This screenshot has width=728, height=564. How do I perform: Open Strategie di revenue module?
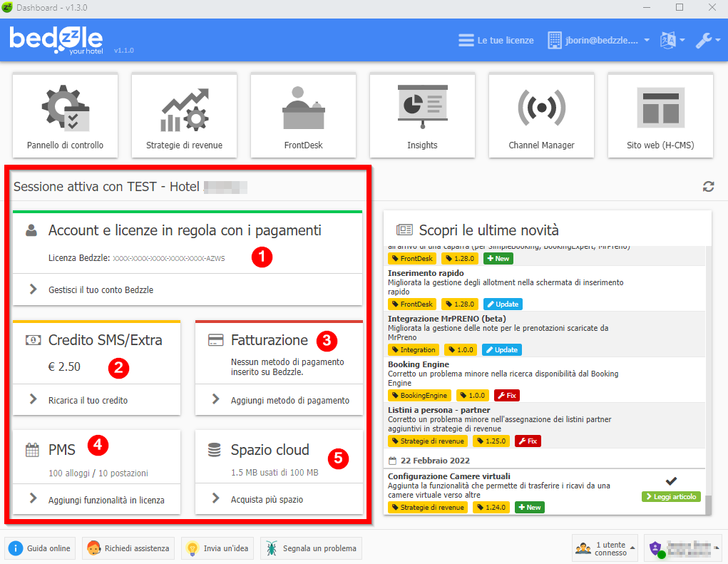(185, 116)
